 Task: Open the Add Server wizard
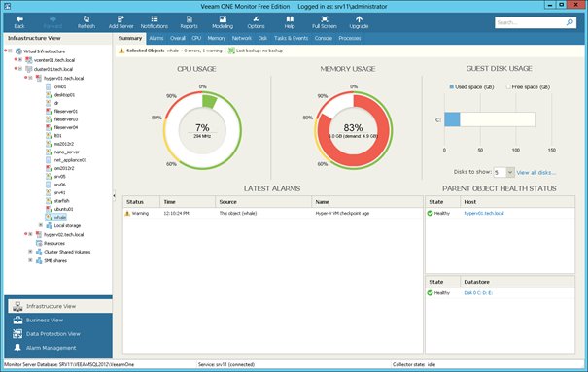[x=121, y=22]
